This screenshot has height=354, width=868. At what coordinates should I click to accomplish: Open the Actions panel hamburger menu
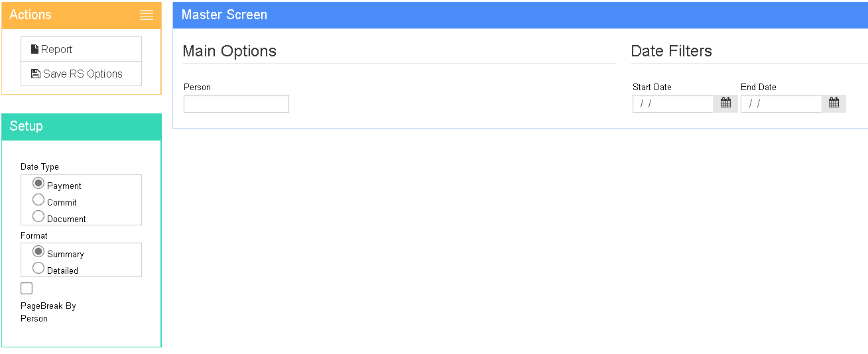point(147,15)
